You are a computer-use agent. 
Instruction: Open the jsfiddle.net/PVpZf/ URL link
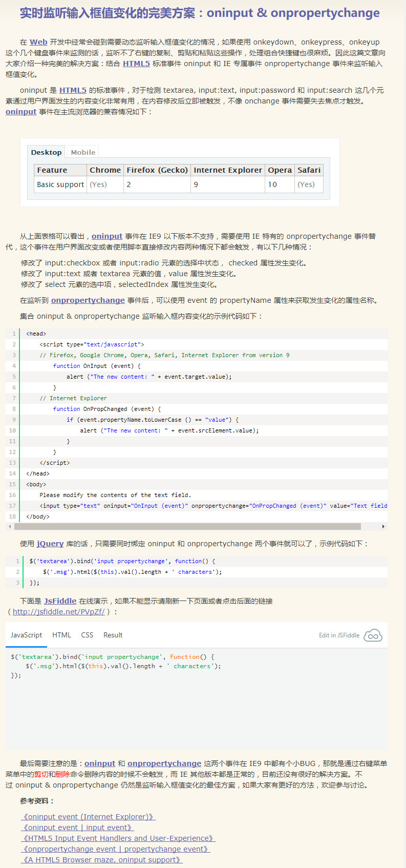click(x=59, y=612)
